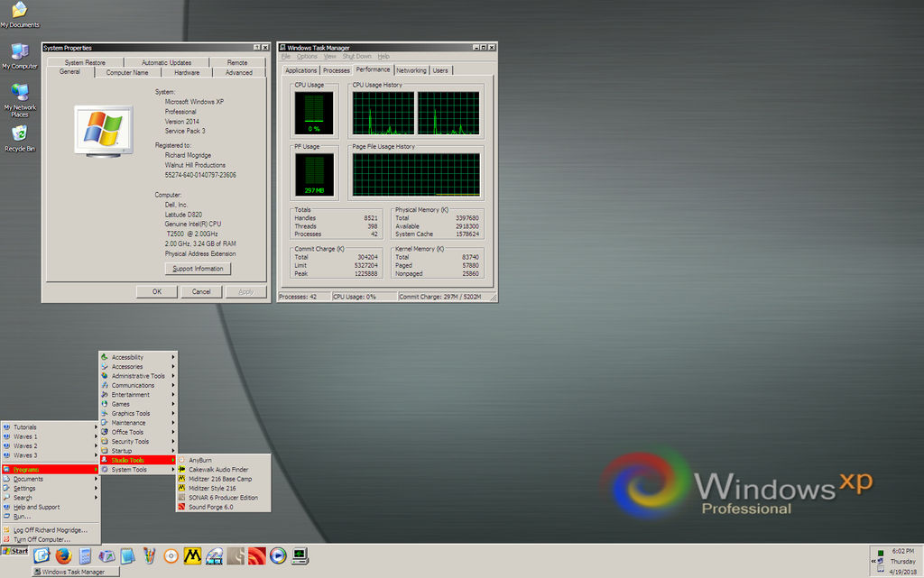This screenshot has height=578, width=924.
Task: Open the Options menu in Task Manager
Action: 307,56
